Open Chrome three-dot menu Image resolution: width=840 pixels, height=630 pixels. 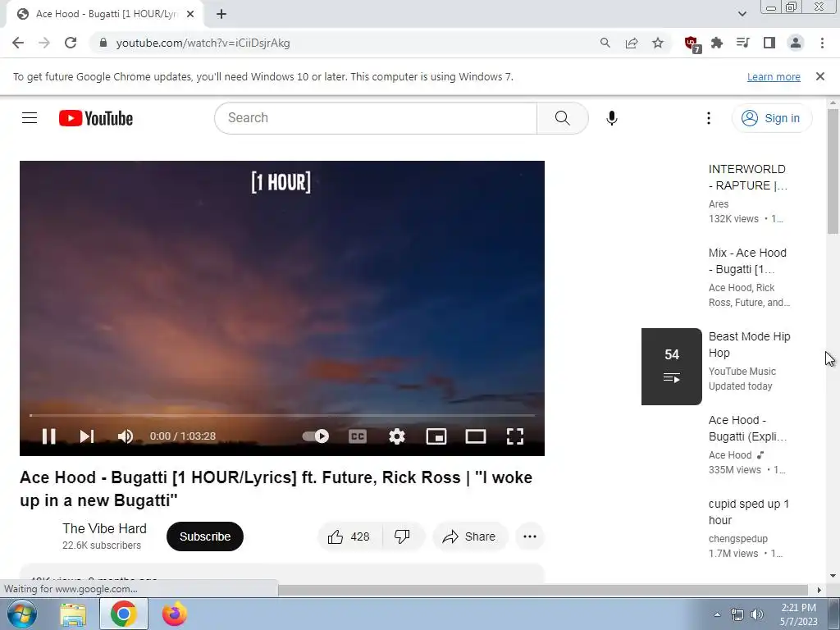tap(822, 43)
